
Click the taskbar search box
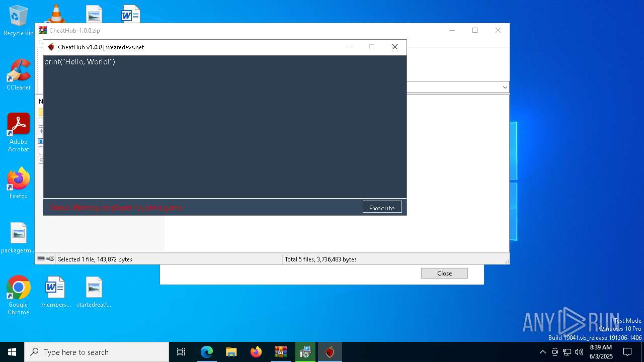click(97, 352)
